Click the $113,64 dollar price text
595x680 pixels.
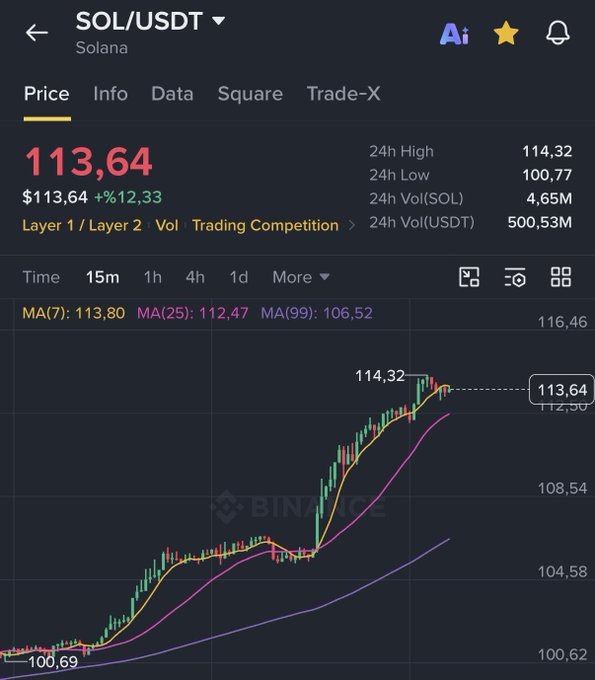pyautogui.click(x=55, y=197)
